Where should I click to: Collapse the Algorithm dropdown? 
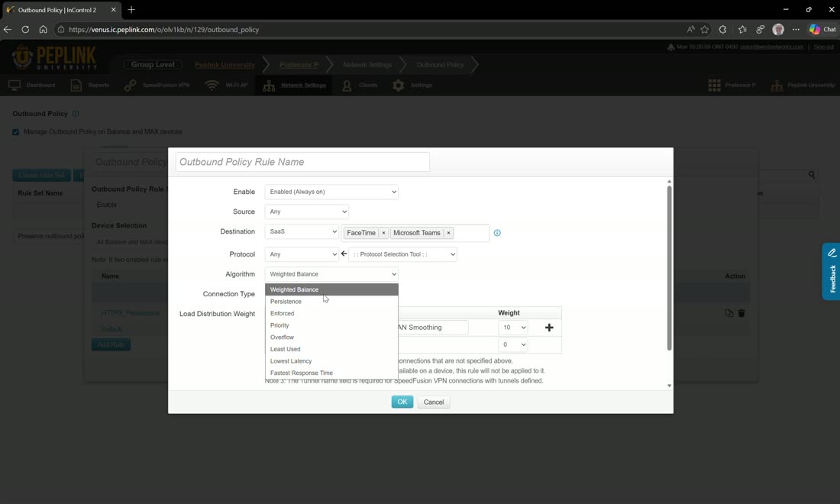coord(331,274)
